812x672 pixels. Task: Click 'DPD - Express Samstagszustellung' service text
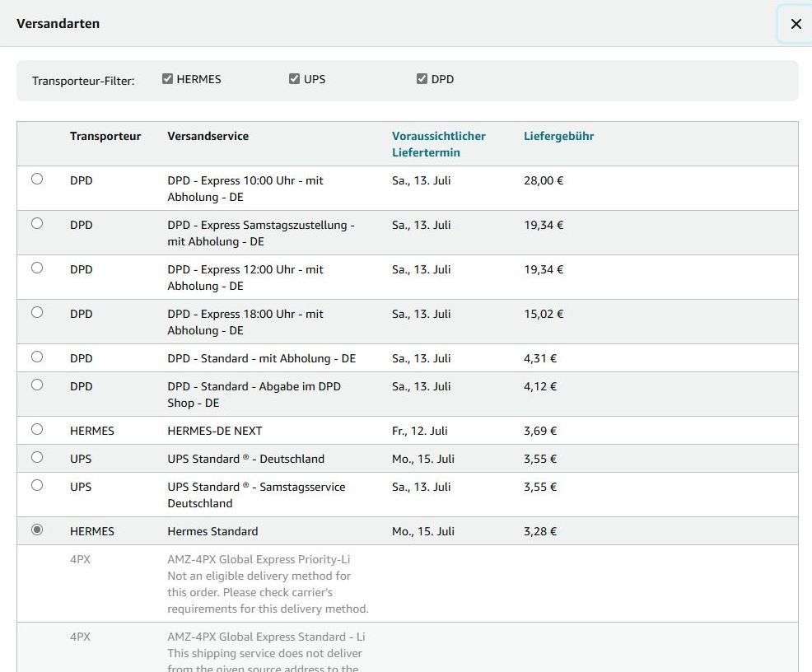coord(260,233)
